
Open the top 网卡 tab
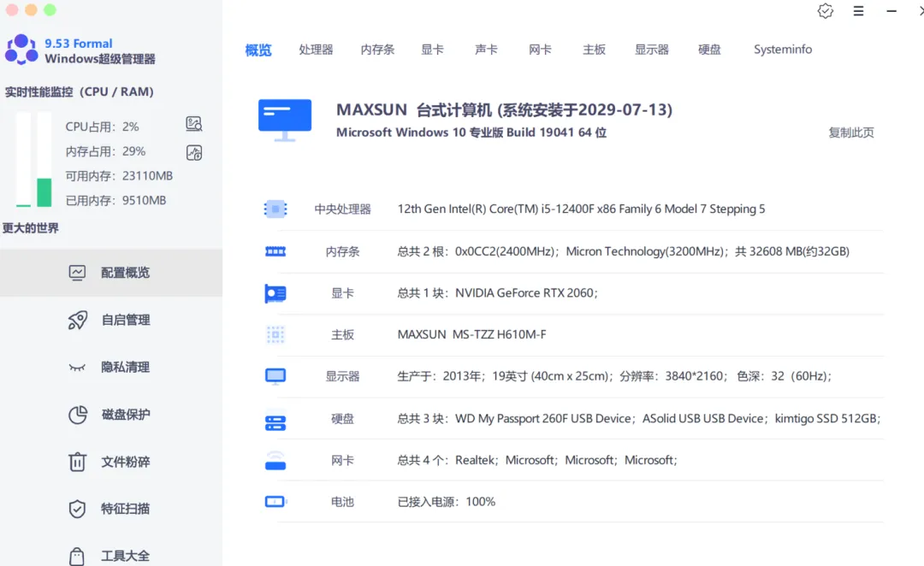point(541,50)
